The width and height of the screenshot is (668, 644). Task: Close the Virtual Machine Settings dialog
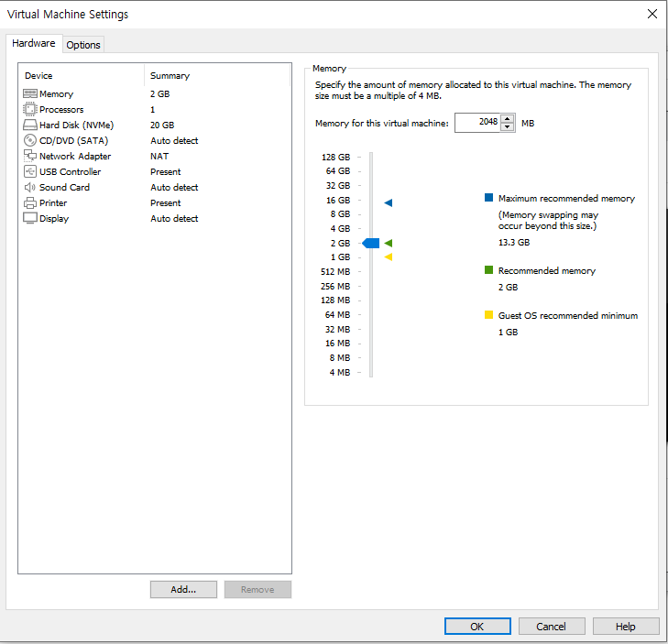coord(652,14)
